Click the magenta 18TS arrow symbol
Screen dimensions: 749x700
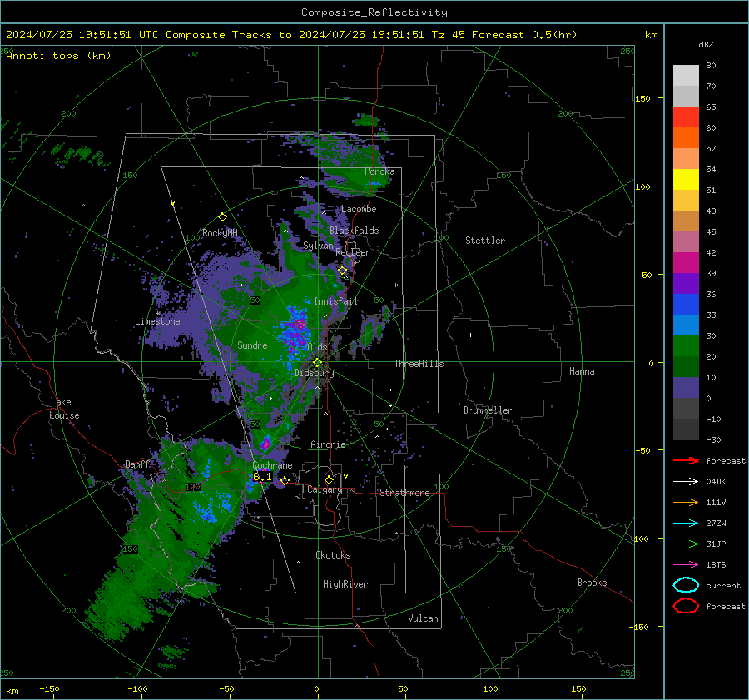[x=686, y=565]
